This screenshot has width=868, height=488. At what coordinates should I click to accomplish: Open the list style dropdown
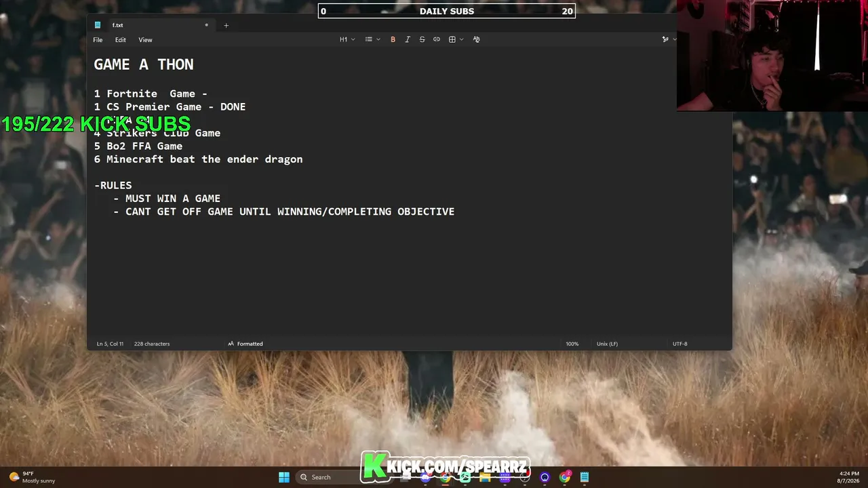click(372, 39)
